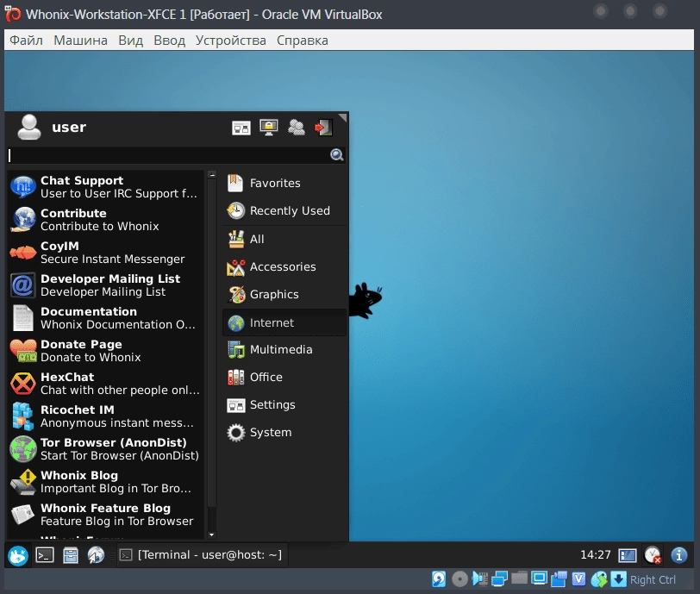Open Chat Support IRC launcher
The width and height of the screenshot is (700, 594).
pyautogui.click(x=105, y=187)
